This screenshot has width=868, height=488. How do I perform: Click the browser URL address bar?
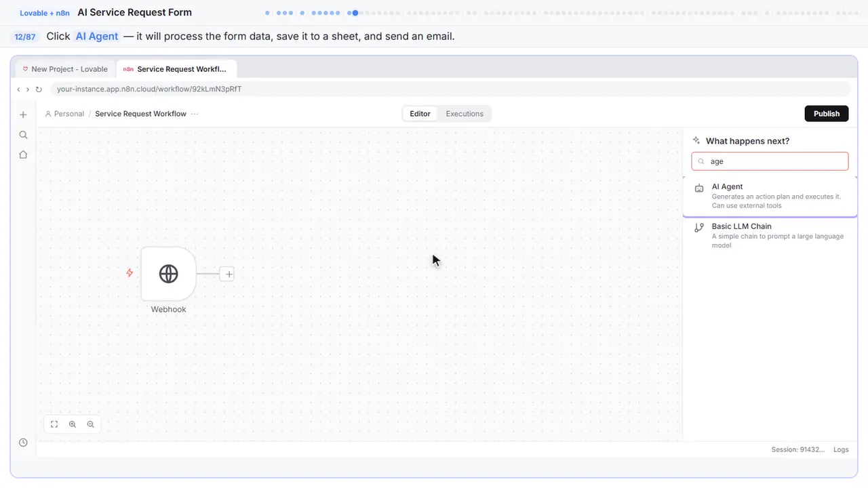pos(450,89)
